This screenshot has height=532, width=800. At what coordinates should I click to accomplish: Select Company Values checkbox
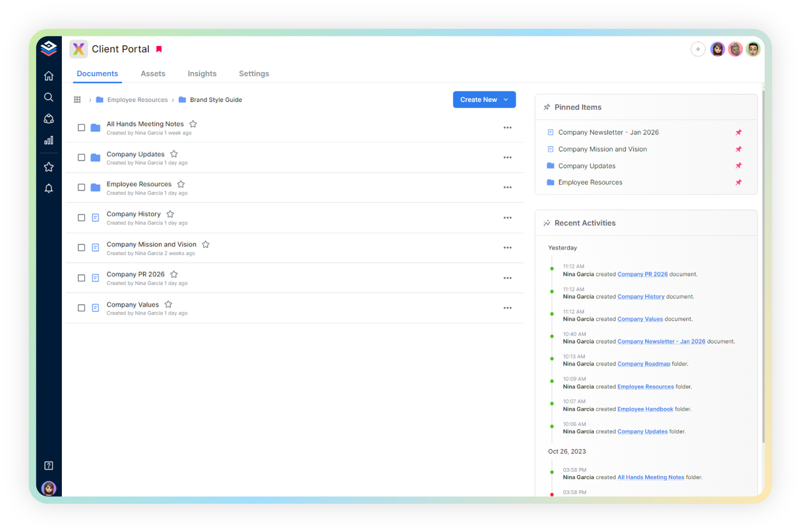(82, 308)
